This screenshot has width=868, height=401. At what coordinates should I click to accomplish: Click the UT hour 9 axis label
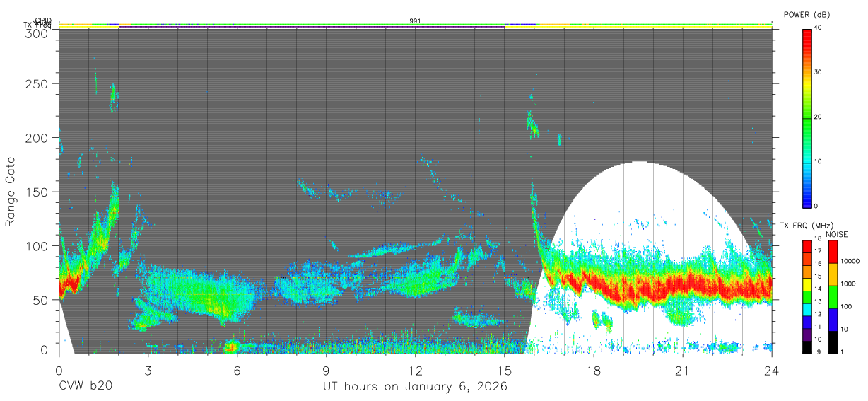point(326,370)
